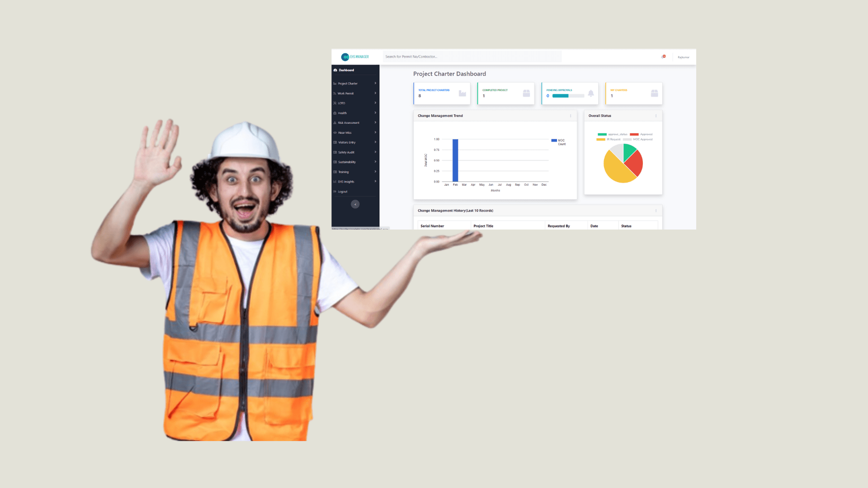This screenshot has height=488, width=868.
Task: Click the Rajkumar user name in the header
Action: [684, 57]
